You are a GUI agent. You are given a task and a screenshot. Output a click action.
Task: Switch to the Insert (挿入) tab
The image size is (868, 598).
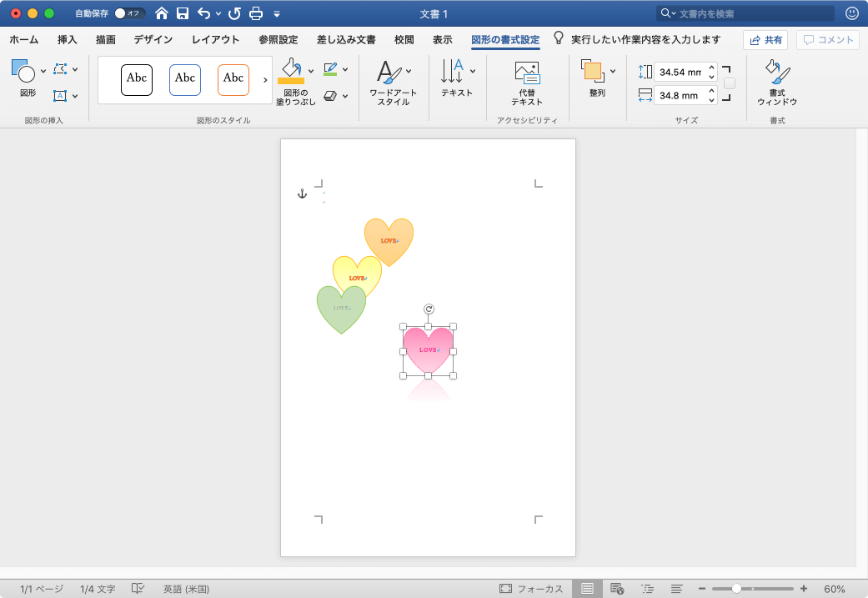pyautogui.click(x=68, y=39)
